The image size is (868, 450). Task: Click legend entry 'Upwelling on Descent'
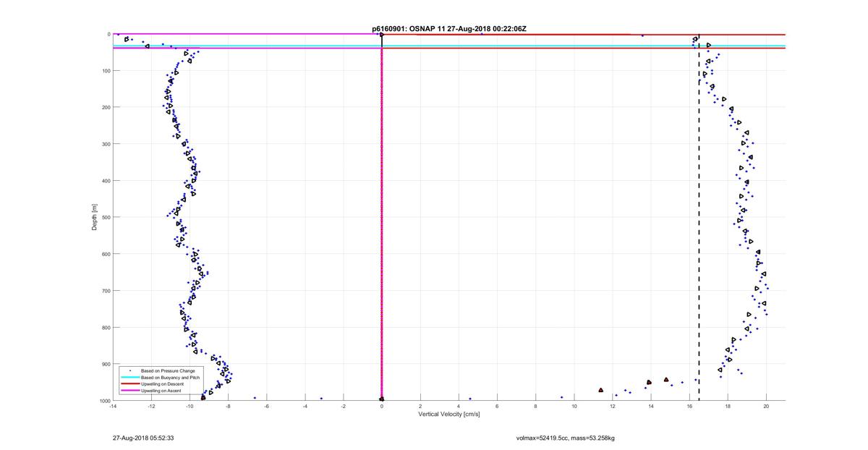point(163,384)
